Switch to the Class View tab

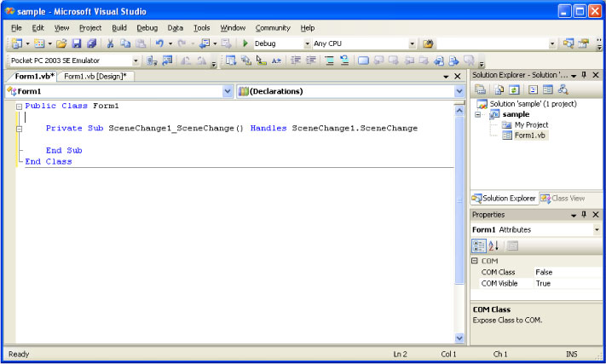pyautogui.click(x=563, y=199)
